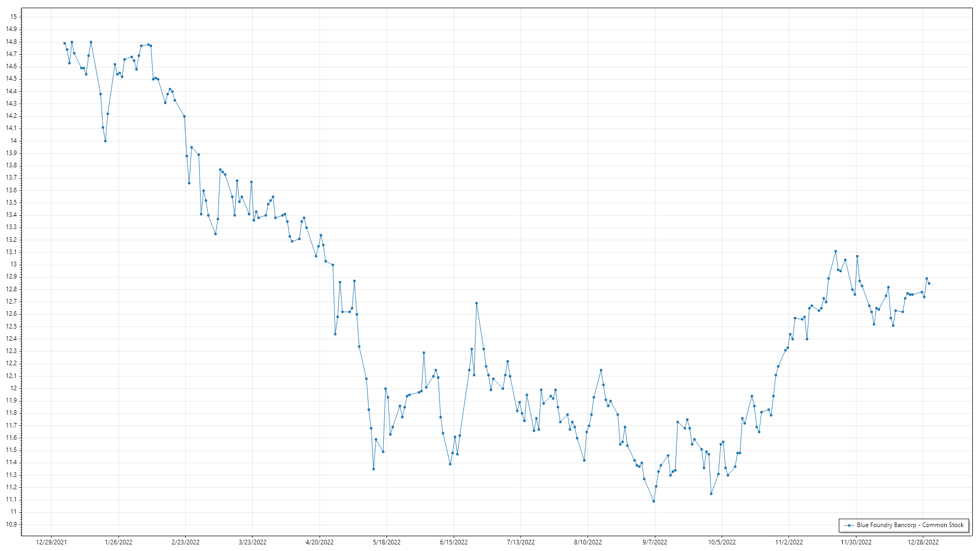
Task: Click the Blue Foundry Bancorp legend label
Action: (910, 525)
